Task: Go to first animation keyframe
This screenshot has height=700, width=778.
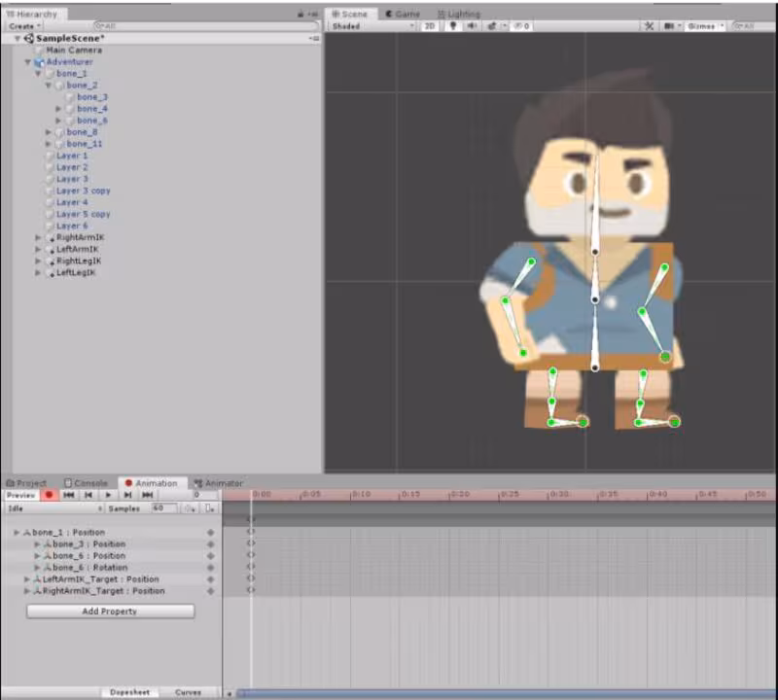Action: pyautogui.click(x=69, y=495)
